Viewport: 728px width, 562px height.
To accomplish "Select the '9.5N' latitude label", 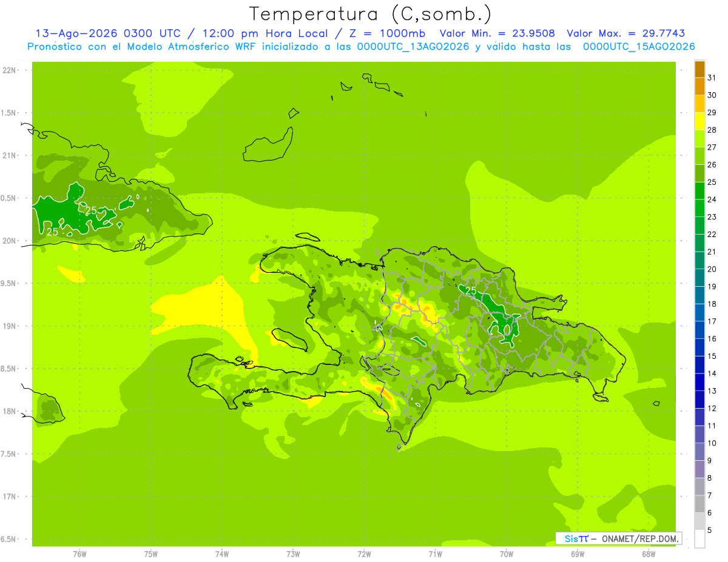I will (8, 284).
